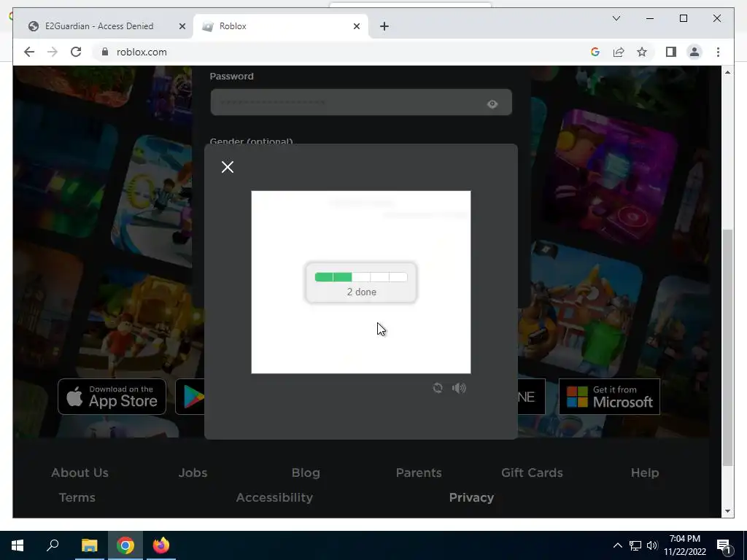This screenshot has width=747, height=560.
Task: Click the Google icon in address bar
Action: coord(595,52)
